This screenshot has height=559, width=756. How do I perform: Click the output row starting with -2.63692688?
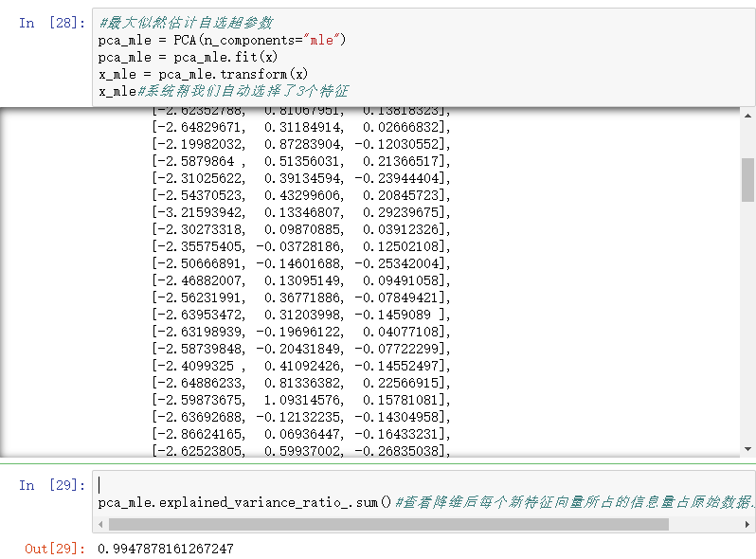301,417
